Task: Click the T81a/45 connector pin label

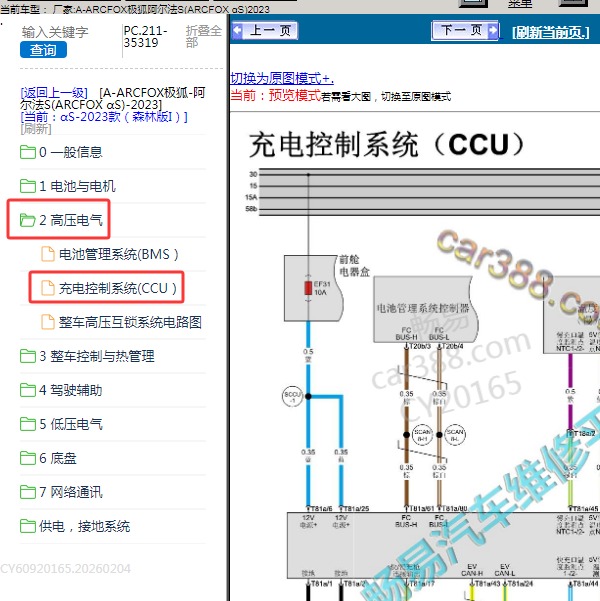Action: click(x=585, y=509)
